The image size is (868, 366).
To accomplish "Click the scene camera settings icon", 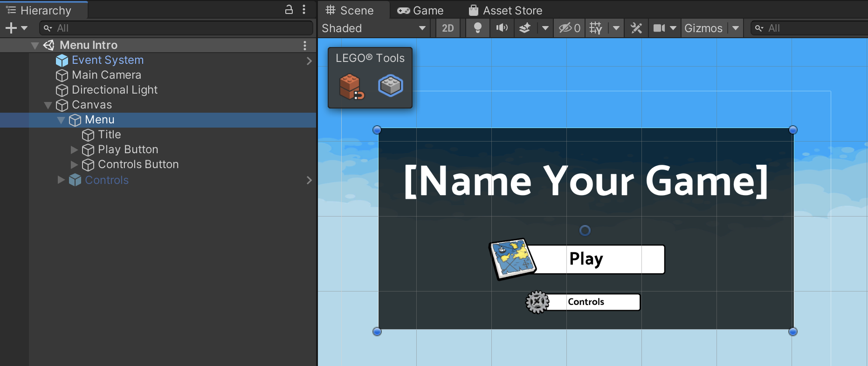I will tap(659, 28).
